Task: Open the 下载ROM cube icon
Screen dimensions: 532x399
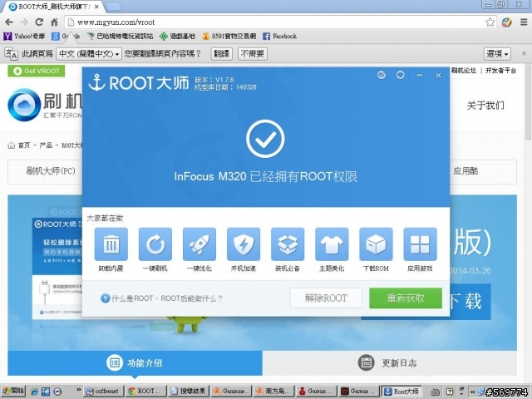Action: (x=376, y=244)
